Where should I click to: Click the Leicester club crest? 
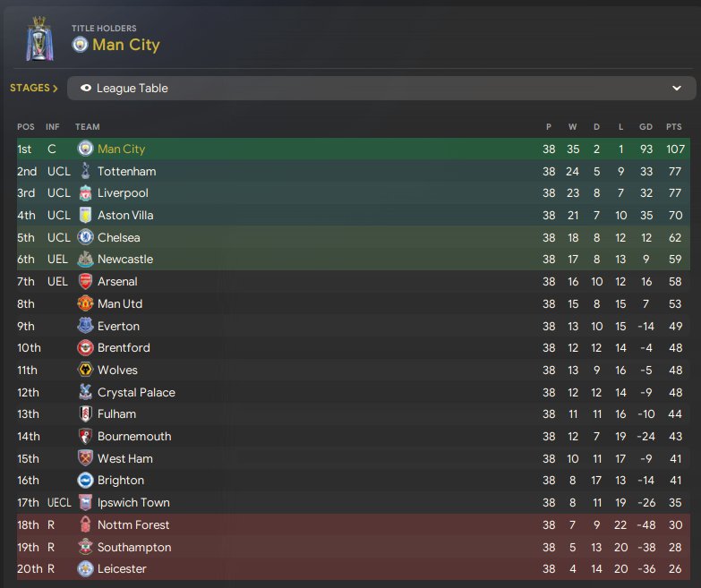(x=85, y=569)
